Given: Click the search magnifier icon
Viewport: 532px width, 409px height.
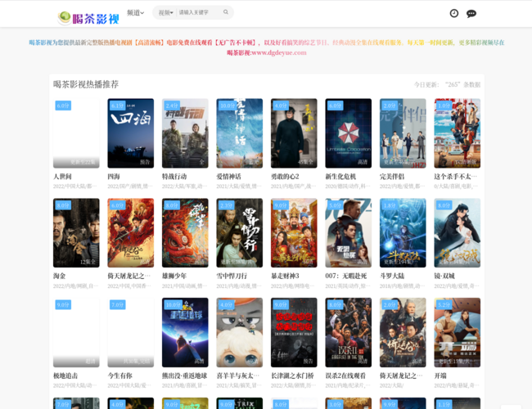Looking at the screenshot, I should 226,12.
